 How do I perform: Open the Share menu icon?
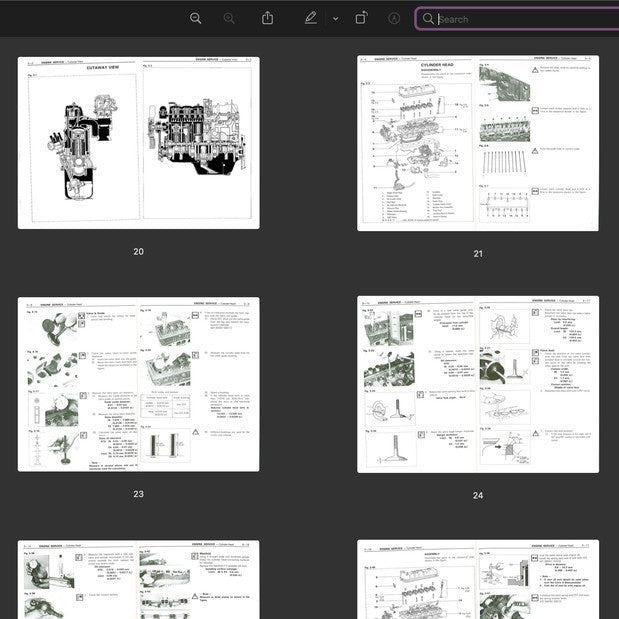[268, 18]
